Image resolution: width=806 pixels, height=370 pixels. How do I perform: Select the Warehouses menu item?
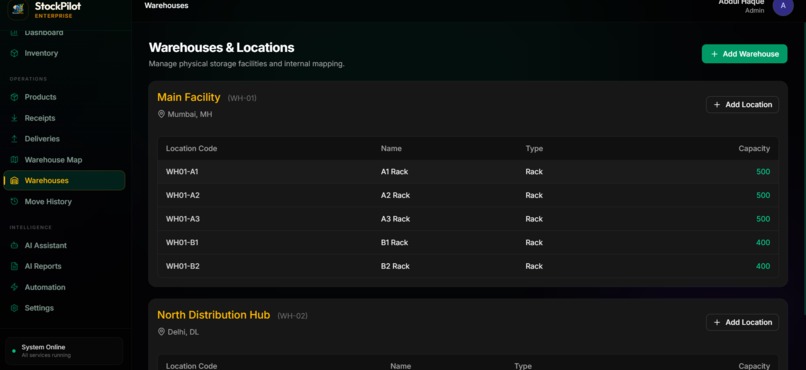64,180
